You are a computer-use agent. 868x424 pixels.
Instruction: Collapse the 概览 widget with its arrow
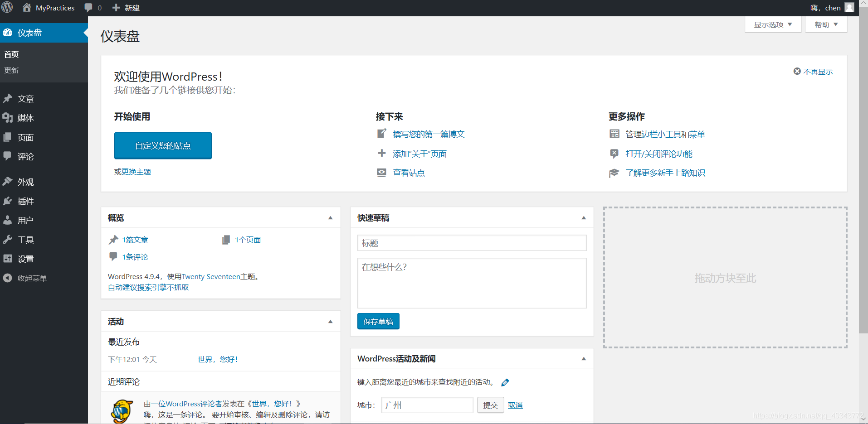coord(331,218)
